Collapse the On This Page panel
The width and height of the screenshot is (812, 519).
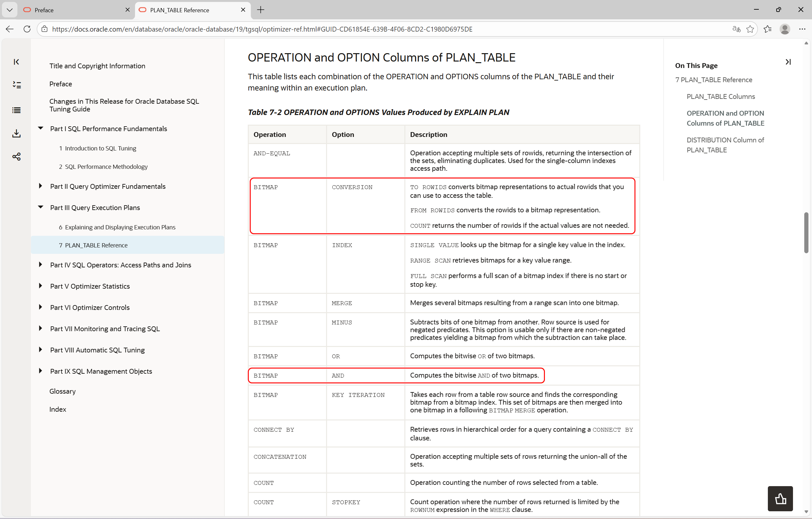click(x=788, y=62)
